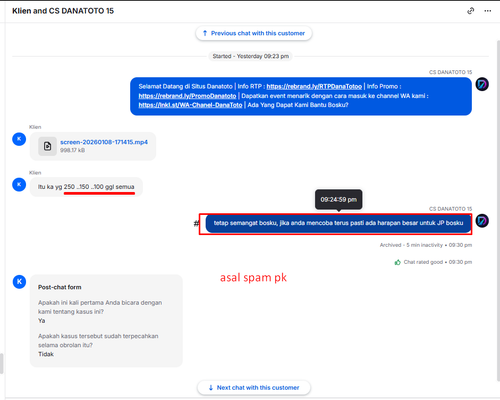
Task: Click the 'Chat rated good' text
Action: click(x=423, y=262)
